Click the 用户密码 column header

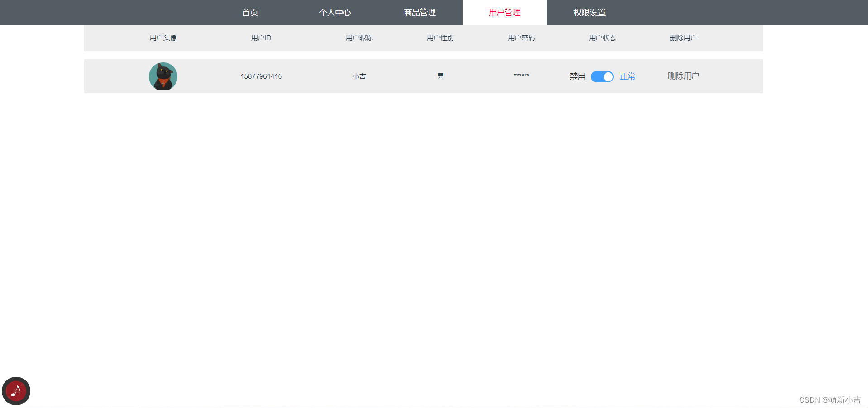pos(521,38)
